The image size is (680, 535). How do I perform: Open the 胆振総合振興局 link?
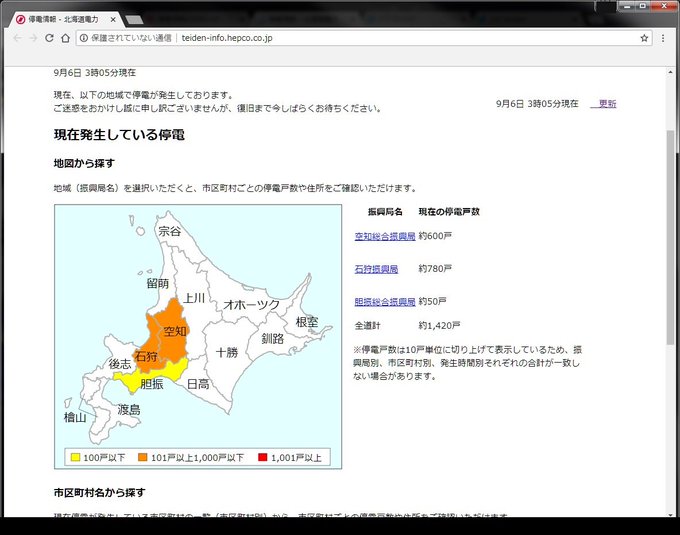click(x=385, y=302)
